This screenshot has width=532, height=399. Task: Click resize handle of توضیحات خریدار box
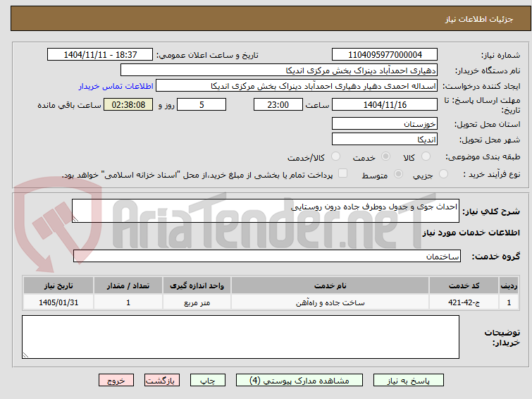coord(25,355)
